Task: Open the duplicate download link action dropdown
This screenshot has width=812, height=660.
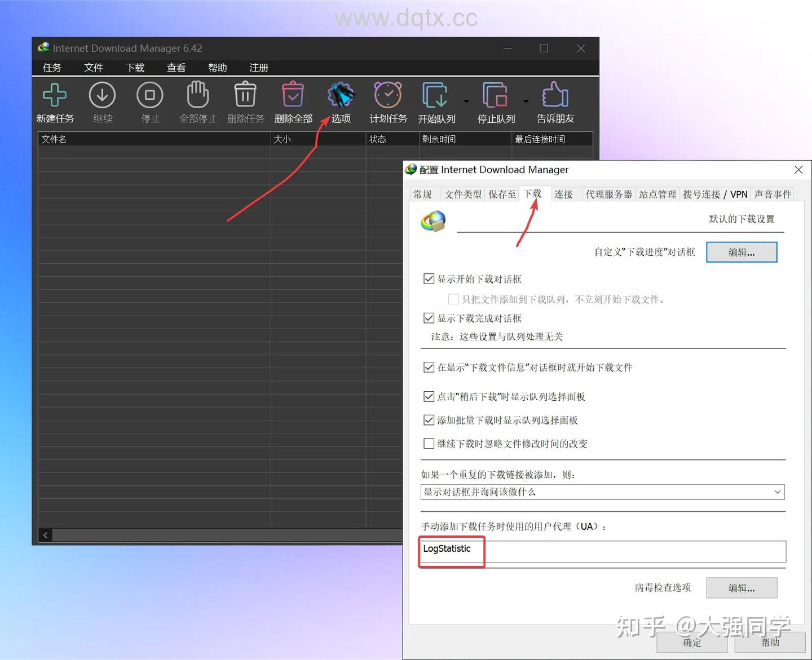Action: (777, 492)
